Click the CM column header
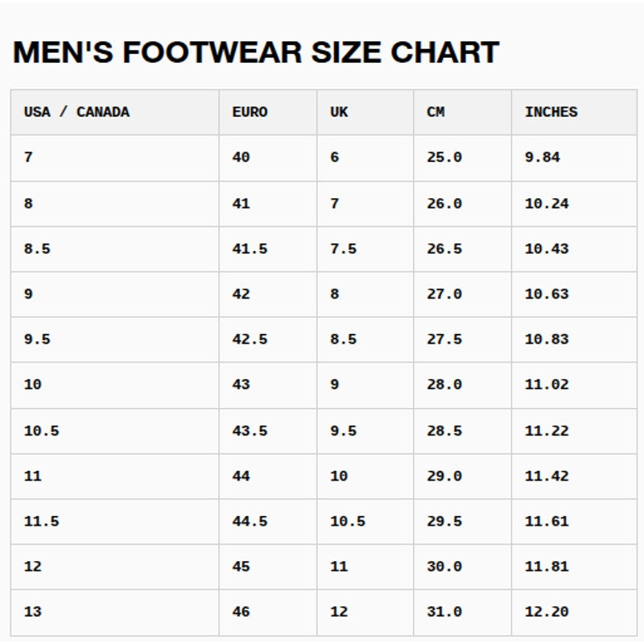 (462, 112)
